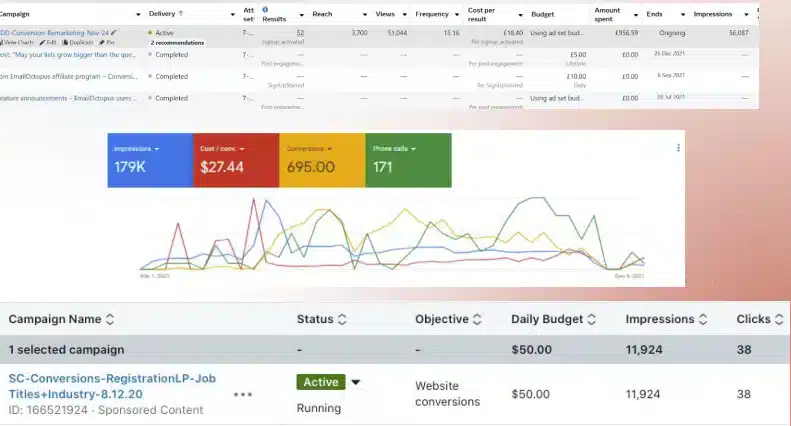Click the Completed status of the affiliate program row

(172, 77)
